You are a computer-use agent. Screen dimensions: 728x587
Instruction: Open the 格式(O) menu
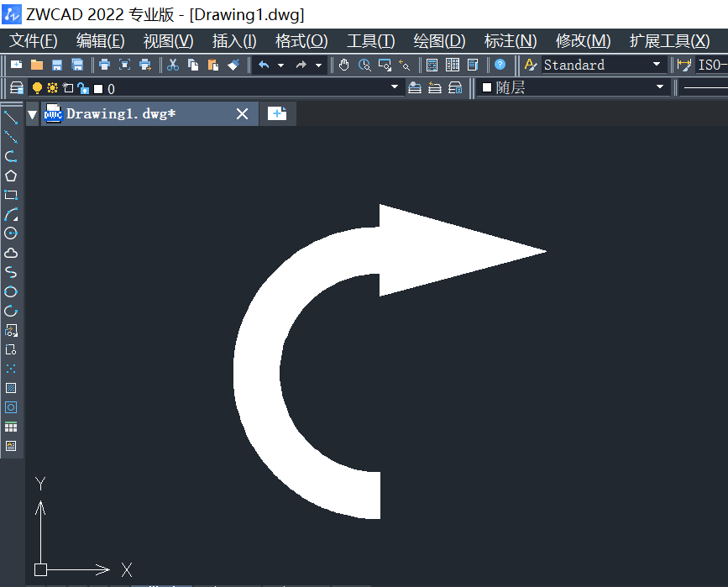click(301, 41)
